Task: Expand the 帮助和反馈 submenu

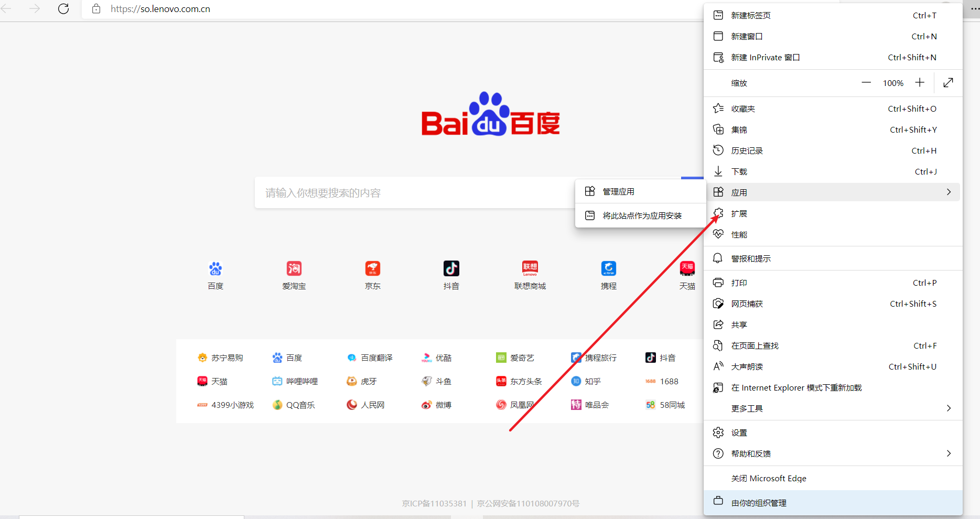Action: tap(948, 453)
